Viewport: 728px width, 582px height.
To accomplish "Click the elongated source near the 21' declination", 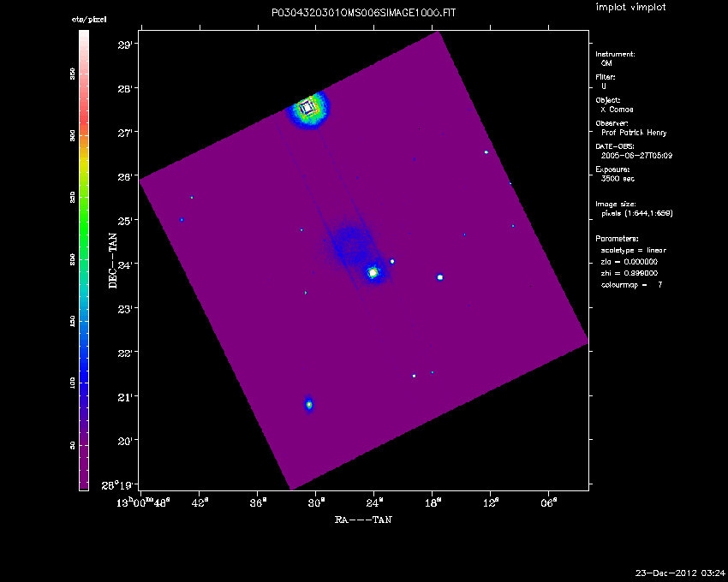I will click(309, 405).
